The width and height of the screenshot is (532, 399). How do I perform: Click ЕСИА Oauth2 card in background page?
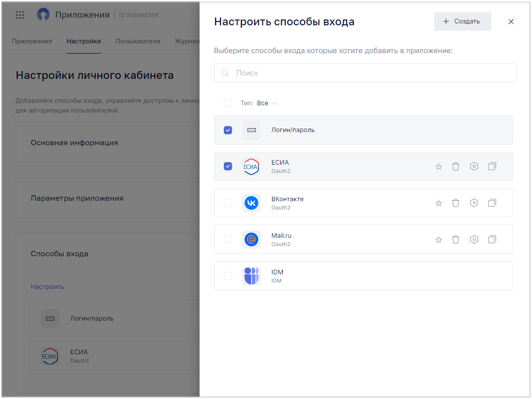click(x=115, y=356)
